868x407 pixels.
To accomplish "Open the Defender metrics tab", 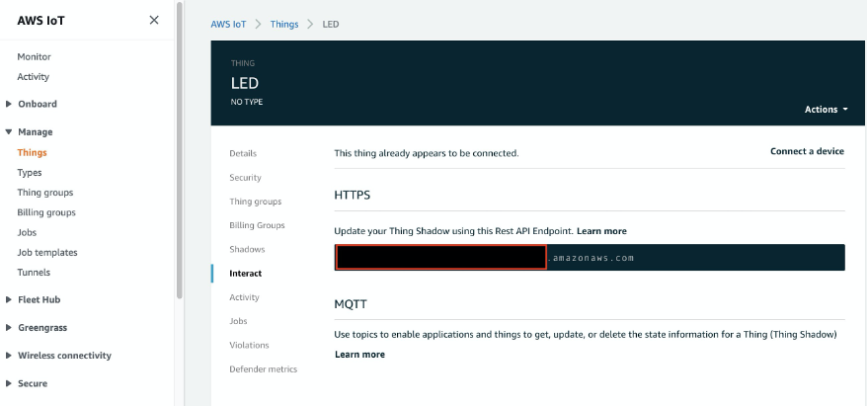I will [x=263, y=368].
